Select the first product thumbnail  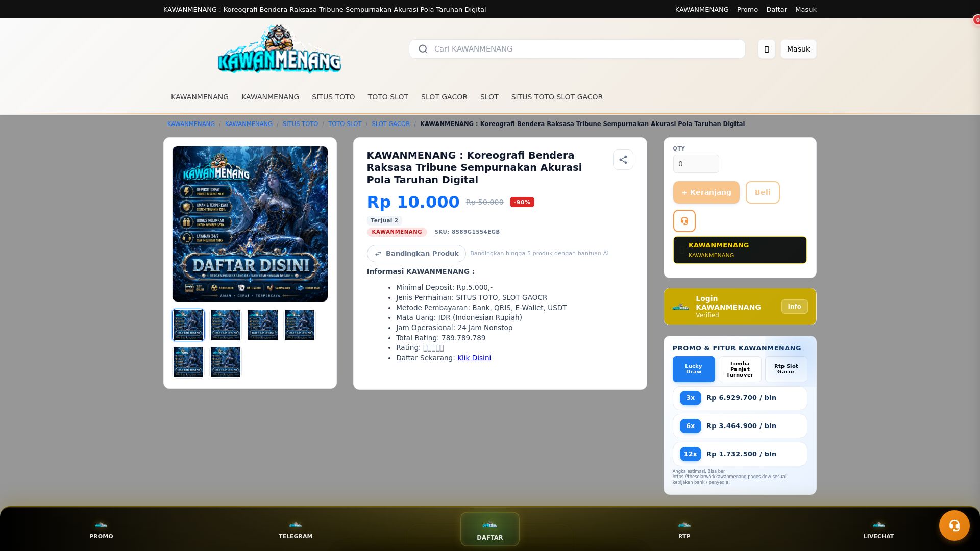(x=188, y=325)
